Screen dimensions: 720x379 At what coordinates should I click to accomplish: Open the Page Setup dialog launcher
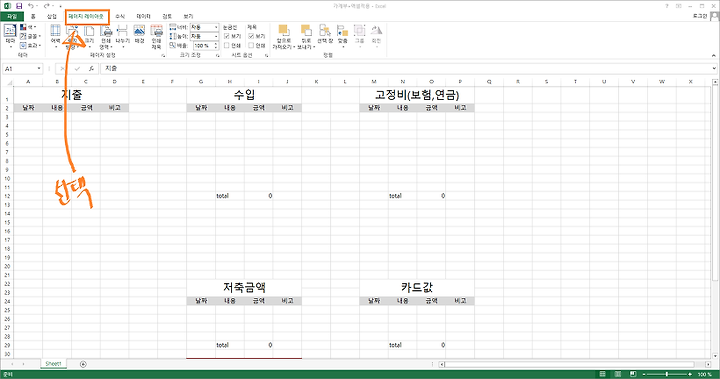[163, 56]
